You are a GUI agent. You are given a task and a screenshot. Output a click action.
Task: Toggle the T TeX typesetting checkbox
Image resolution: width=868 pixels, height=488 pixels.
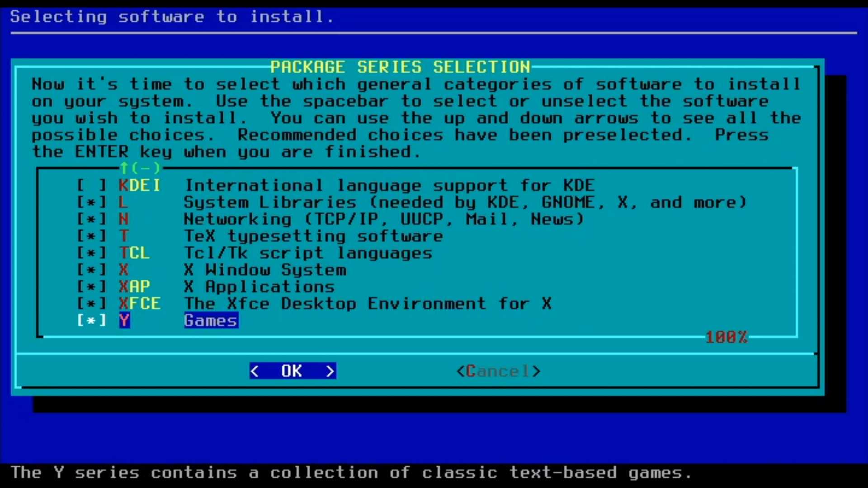(x=91, y=236)
